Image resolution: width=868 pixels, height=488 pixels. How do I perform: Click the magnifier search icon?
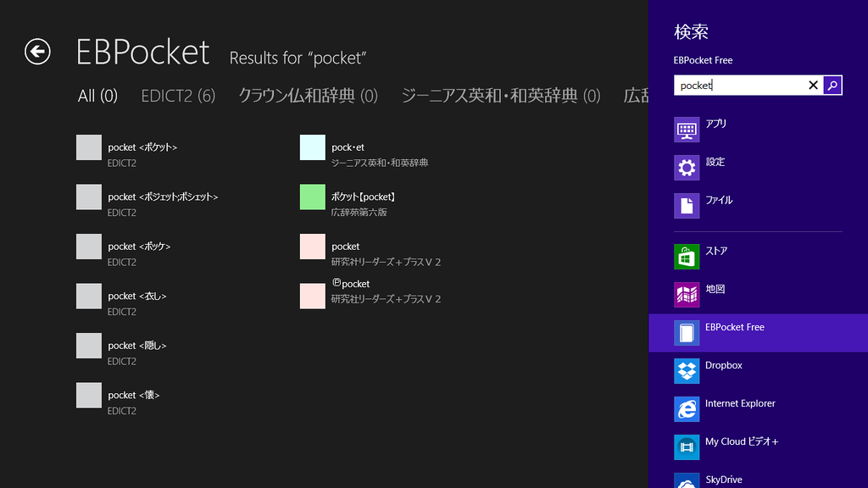pyautogui.click(x=832, y=85)
